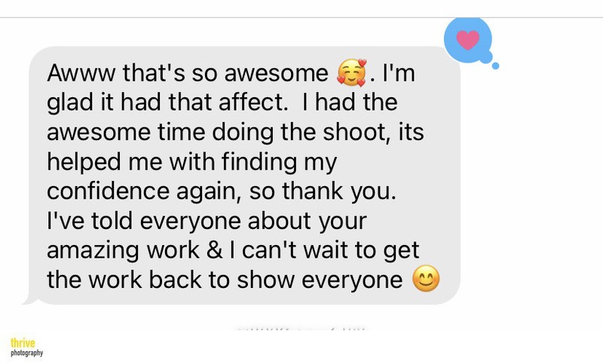Viewport: 603px width, 364px height.
Task: Click the yellow 'thrive' logo word
Action: [x=23, y=343]
